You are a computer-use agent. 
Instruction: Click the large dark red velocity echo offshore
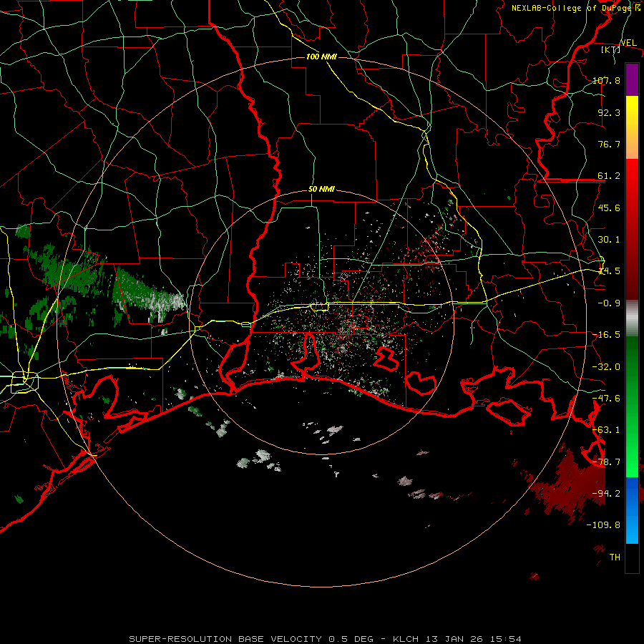569,484
